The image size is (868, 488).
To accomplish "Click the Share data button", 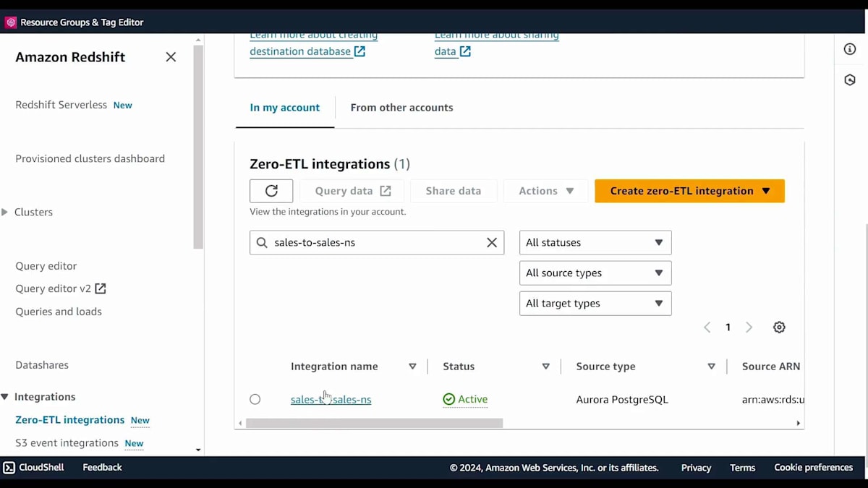I will point(454,191).
